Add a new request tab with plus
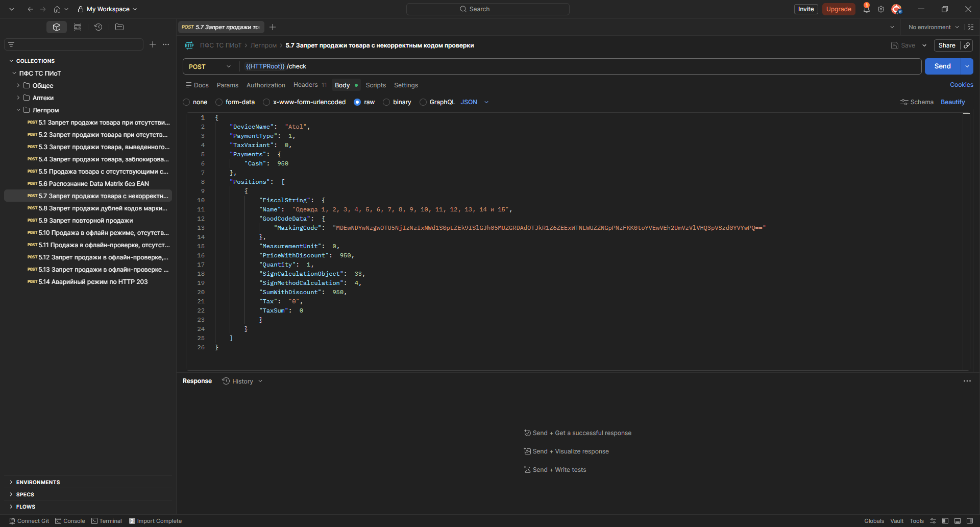The height and width of the screenshot is (527, 980). [273, 27]
